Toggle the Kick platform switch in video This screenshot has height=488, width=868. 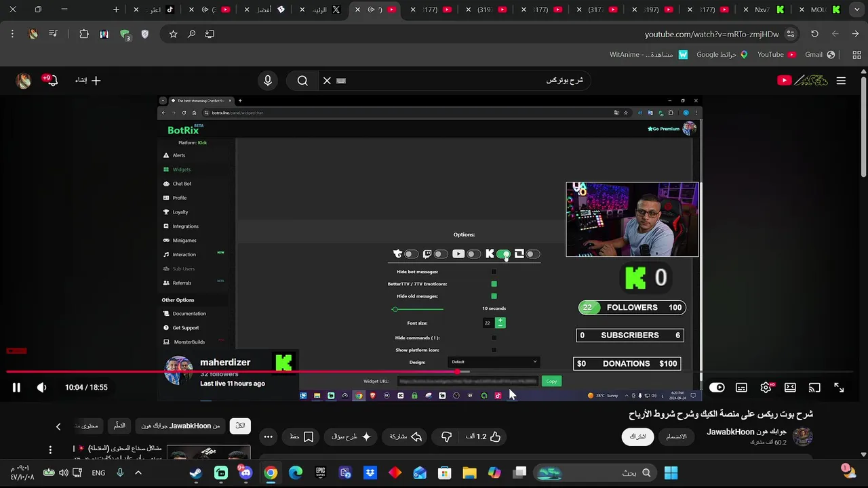pyautogui.click(x=503, y=254)
